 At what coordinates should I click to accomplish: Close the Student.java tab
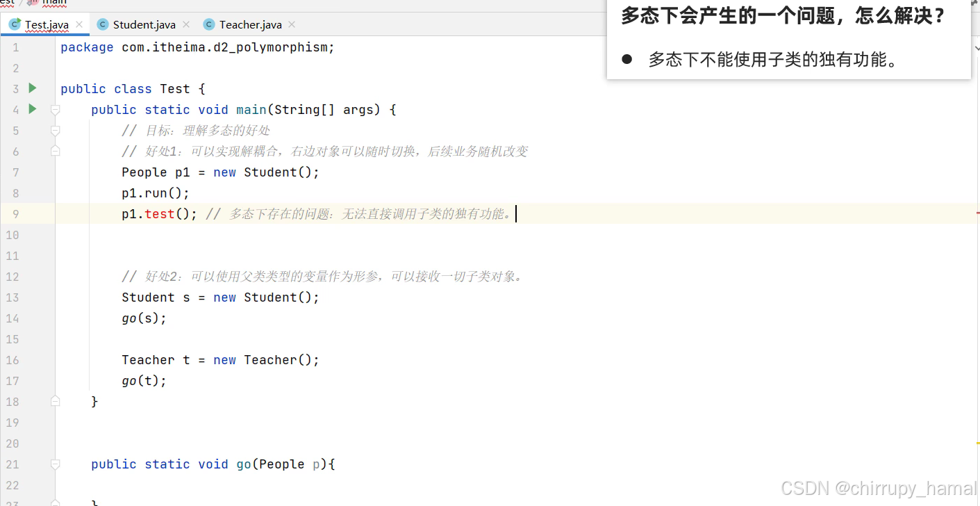[185, 24]
